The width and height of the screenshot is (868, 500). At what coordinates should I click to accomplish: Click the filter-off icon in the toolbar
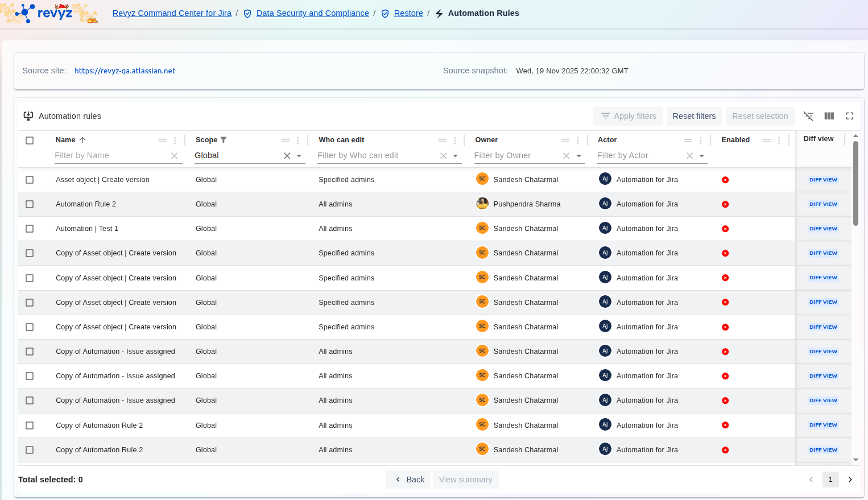808,116
